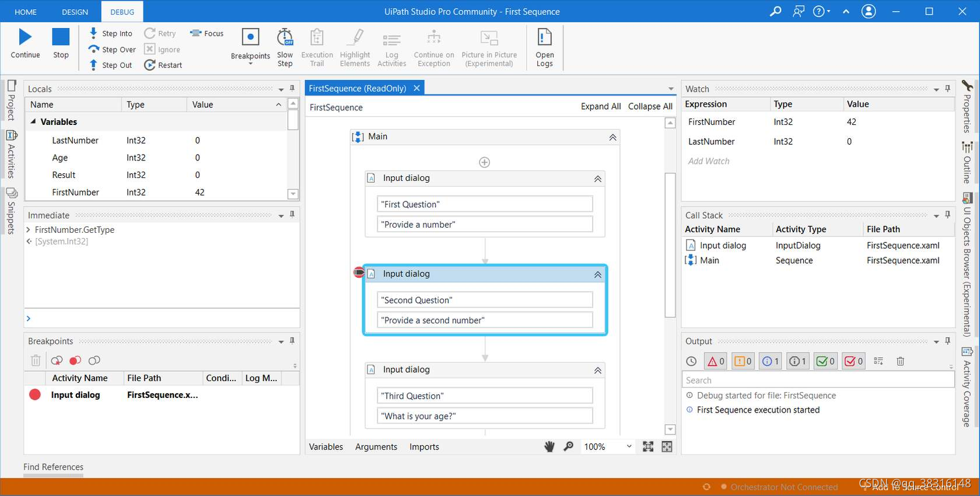The width and height of the screenshot is (980, 496).
Task: Pin the Call Stack panel
Action: pos(947,215)
